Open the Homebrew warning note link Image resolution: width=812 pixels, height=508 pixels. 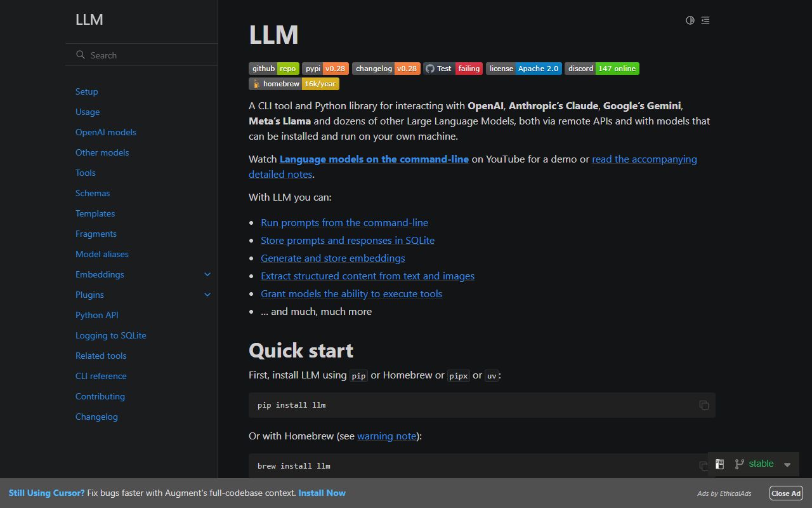(386, 436)
